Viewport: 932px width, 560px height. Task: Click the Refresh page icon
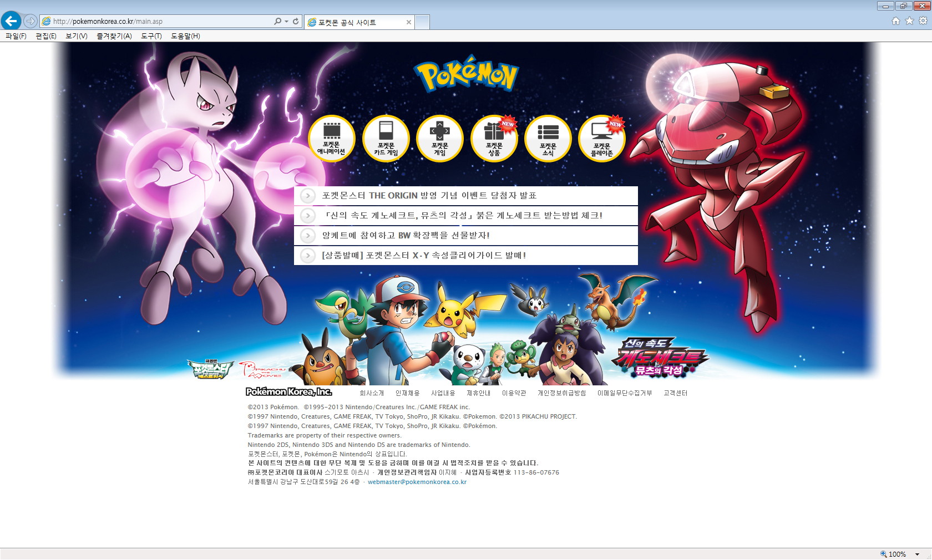coord(296,21)
